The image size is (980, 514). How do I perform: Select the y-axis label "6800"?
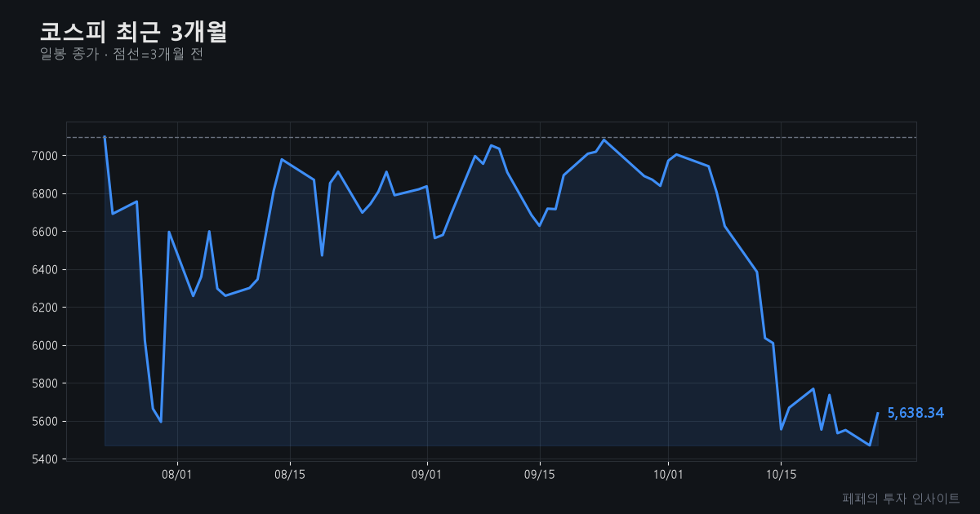pyautogui.click(x=47, y=194)
